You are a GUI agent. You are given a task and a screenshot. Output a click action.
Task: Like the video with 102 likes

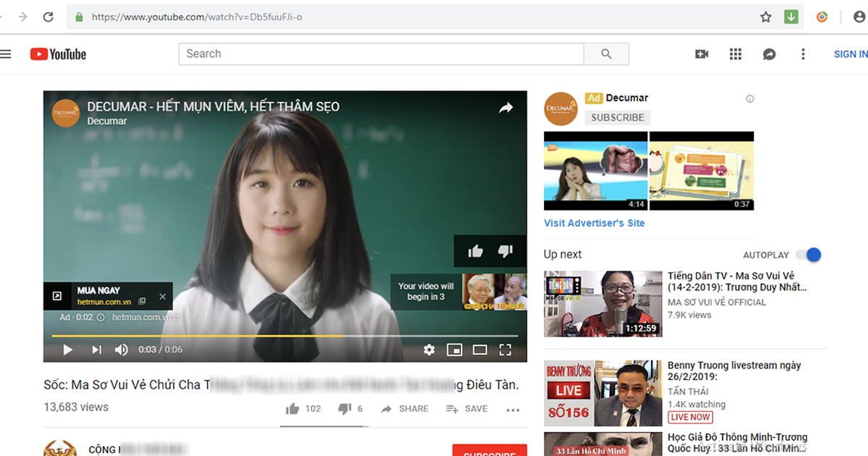coord(303,409)
